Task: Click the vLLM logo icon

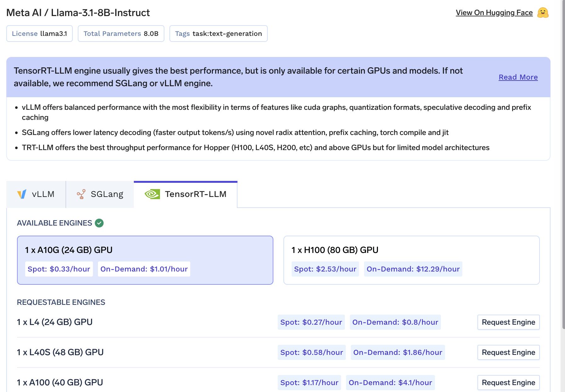Action: (x=22, y=194)
